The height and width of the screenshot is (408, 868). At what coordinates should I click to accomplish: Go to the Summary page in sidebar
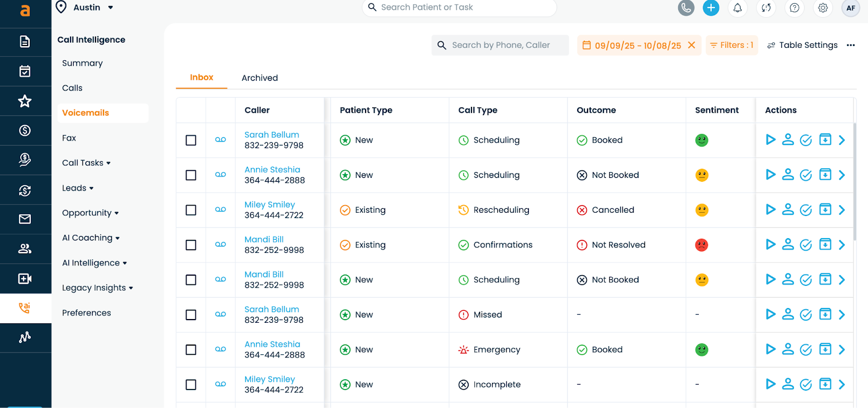(82, 63)
